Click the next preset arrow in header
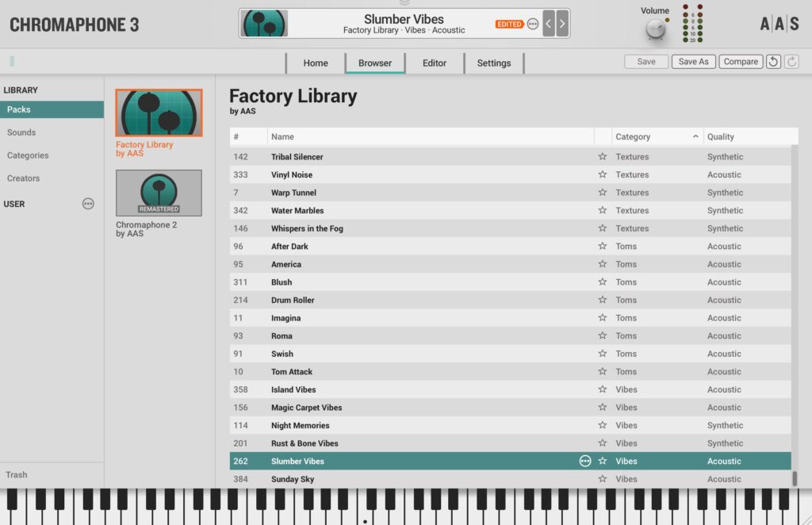Viewport: 812px width, 525px height. [x=562, y=24]
